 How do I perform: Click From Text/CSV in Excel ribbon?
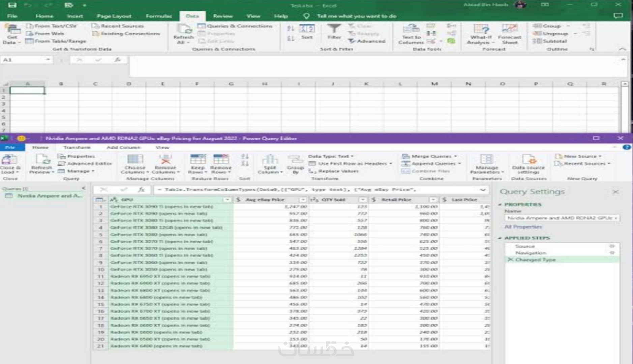[x=51, y=26]
